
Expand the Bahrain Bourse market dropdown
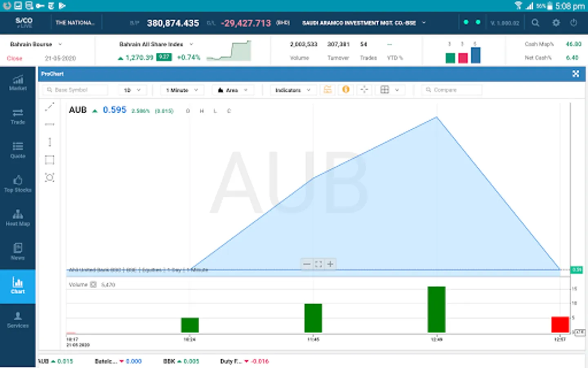(x=60, y=44)
